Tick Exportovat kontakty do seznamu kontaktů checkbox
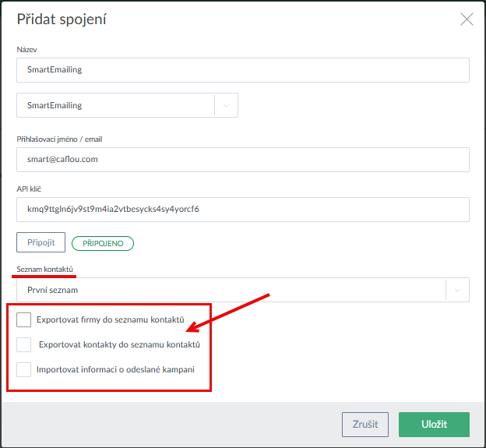 point(23,344)
